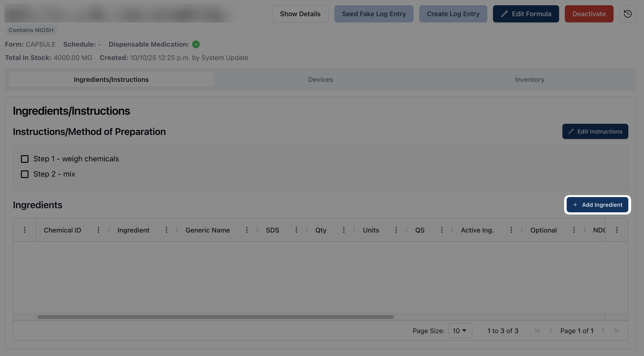Viewport: 644px width, 356px height.
Task: Check Step 2 mix checkbox
Action: 24,174
